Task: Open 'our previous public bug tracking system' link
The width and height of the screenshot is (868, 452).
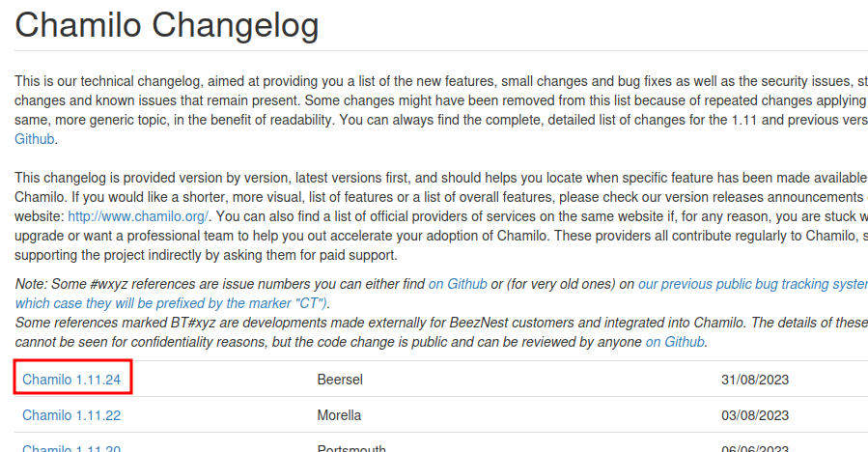Action: click(753, 284)
